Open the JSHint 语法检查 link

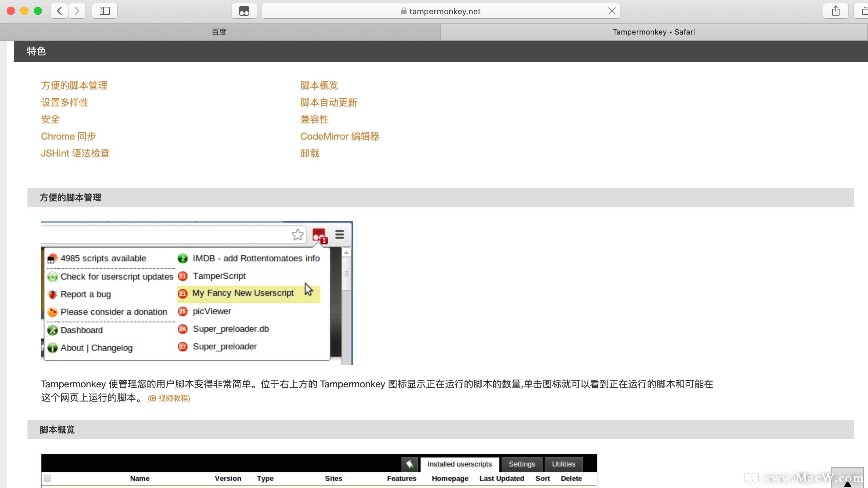75,153
